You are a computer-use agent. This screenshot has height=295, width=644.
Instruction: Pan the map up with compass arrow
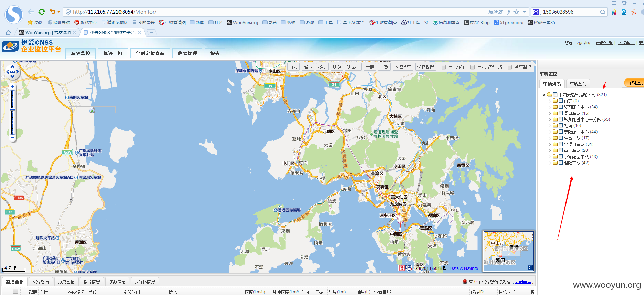(x=12, y=67)
